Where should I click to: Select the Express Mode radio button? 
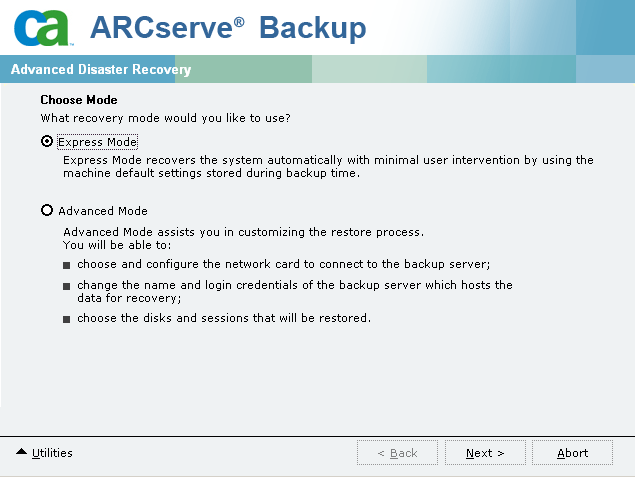tap(47, 142)
